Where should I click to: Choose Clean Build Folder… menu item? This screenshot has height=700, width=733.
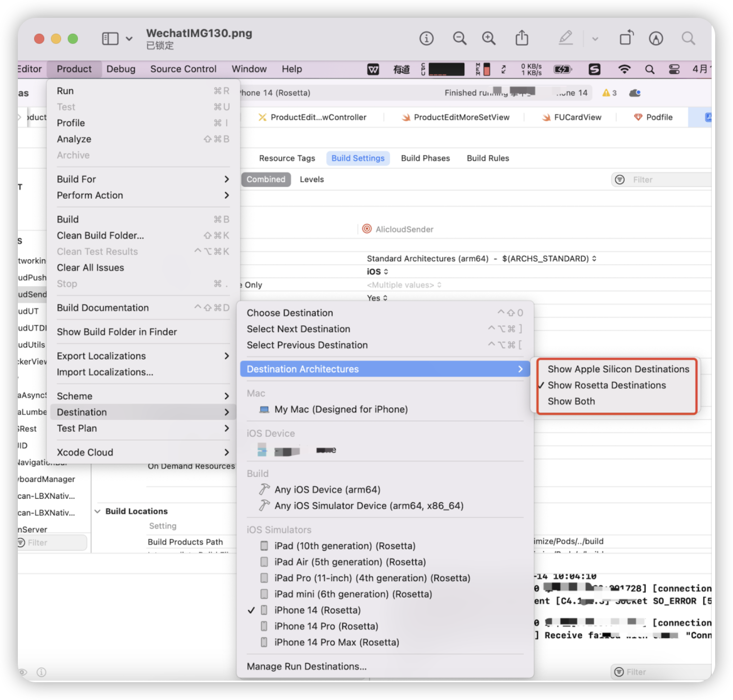coord(143,235)
